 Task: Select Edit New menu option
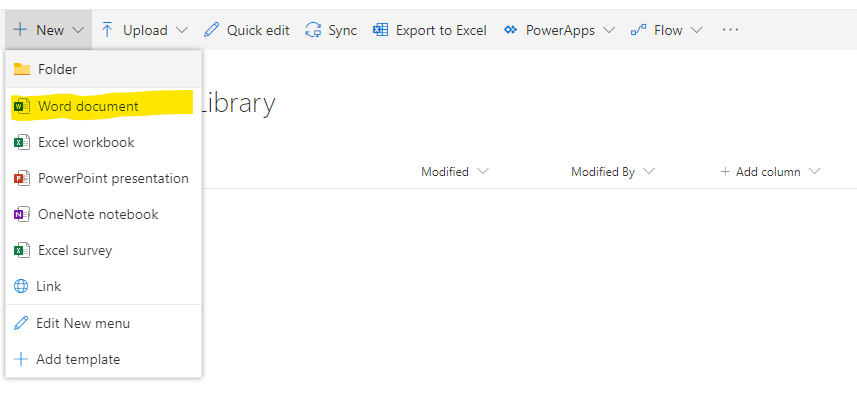[x=83, y=323]
